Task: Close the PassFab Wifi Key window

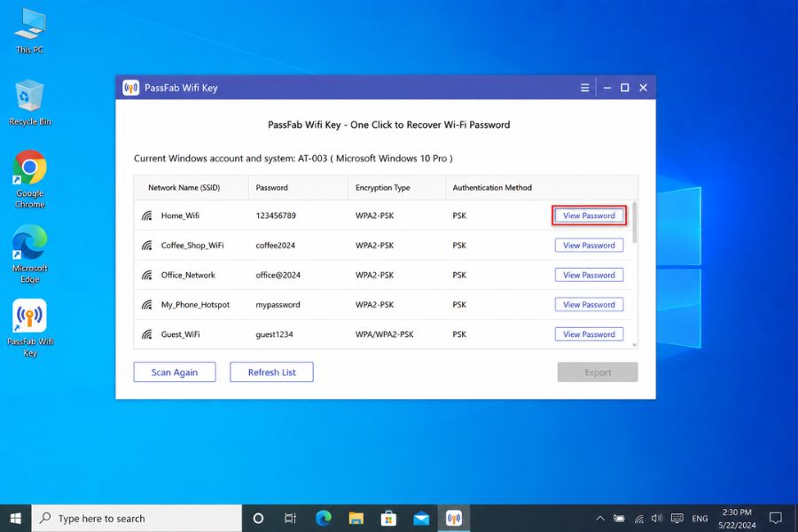Action: coord(644,88)
